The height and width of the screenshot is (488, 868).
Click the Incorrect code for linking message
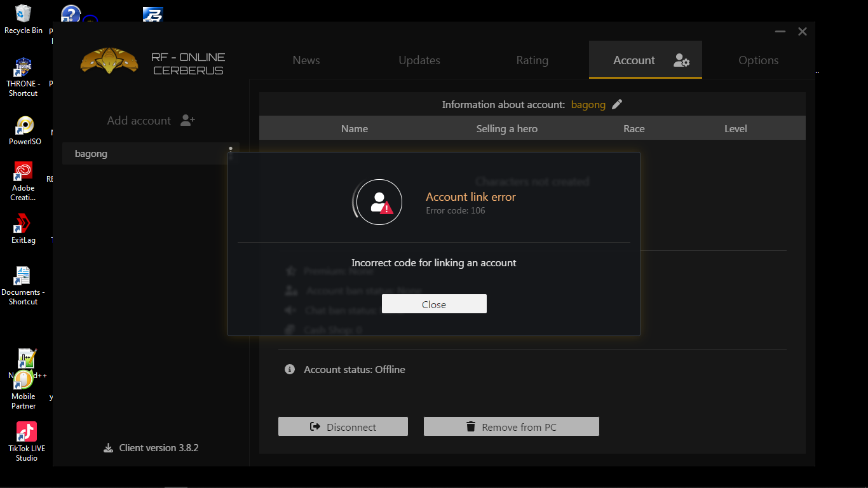tap(434, 262)
